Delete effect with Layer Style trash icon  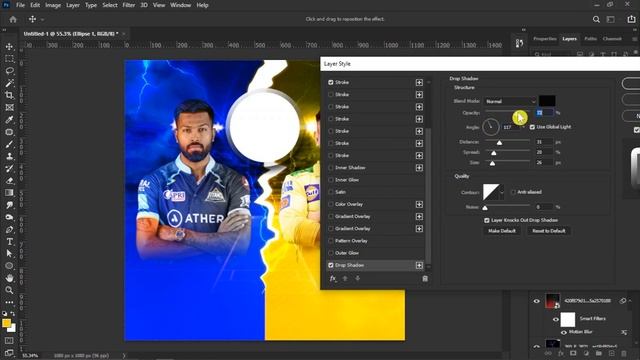425,278
